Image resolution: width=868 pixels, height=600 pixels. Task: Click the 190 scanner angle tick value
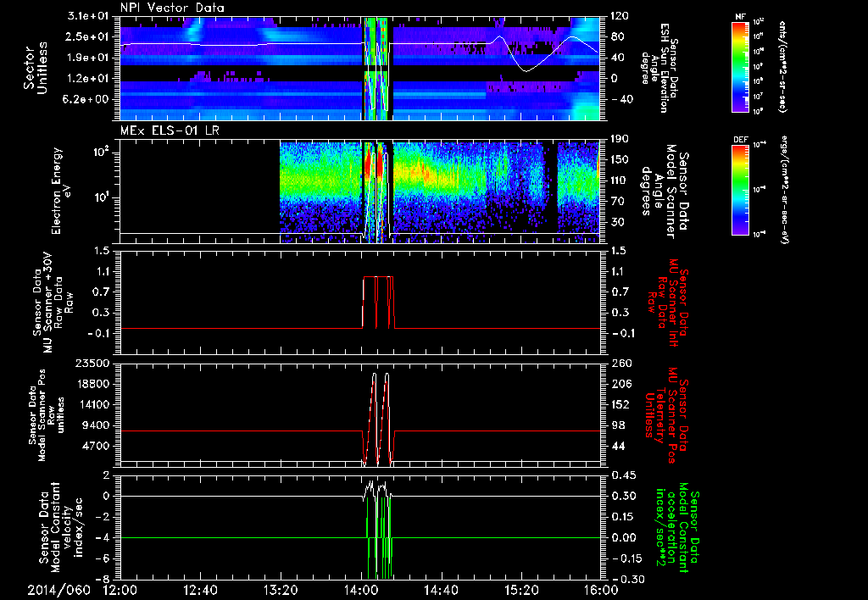(620, 138)
